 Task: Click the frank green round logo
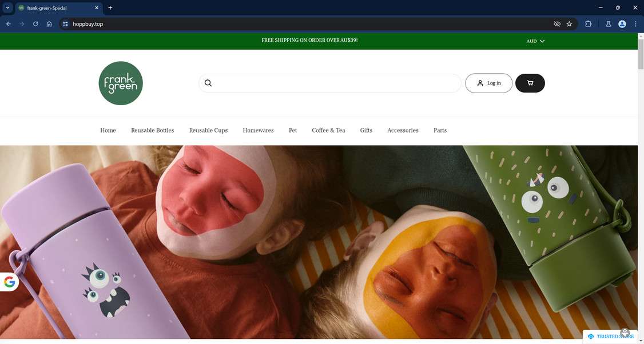tap(120, 83)
